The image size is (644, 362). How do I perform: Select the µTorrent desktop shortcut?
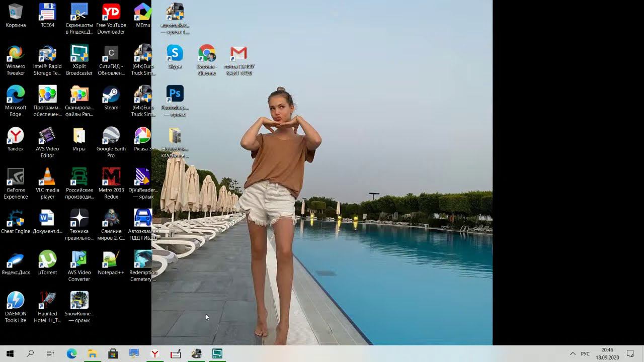pyautogui.click(x=47, y=259)
